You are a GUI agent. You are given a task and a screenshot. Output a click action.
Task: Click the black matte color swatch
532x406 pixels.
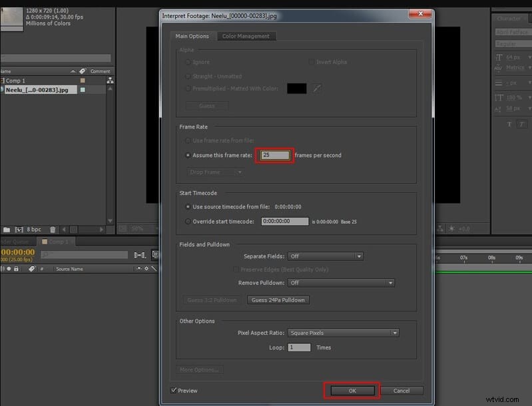296,89
